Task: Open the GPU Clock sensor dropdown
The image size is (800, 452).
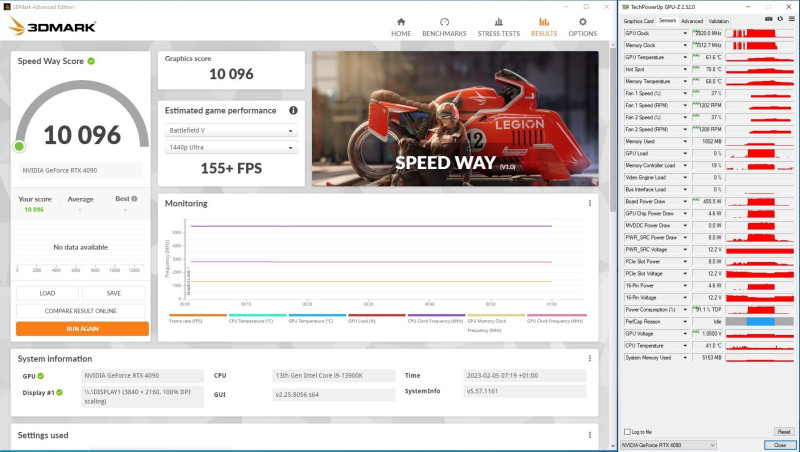Action: (685, 33)
